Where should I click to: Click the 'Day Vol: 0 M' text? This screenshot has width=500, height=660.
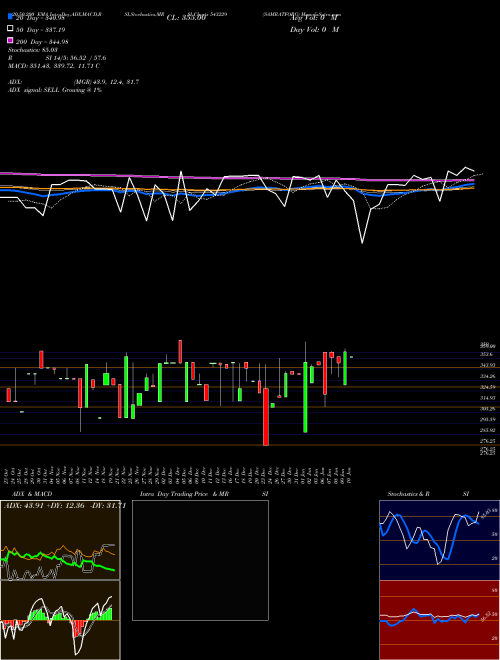click(314, 30)
